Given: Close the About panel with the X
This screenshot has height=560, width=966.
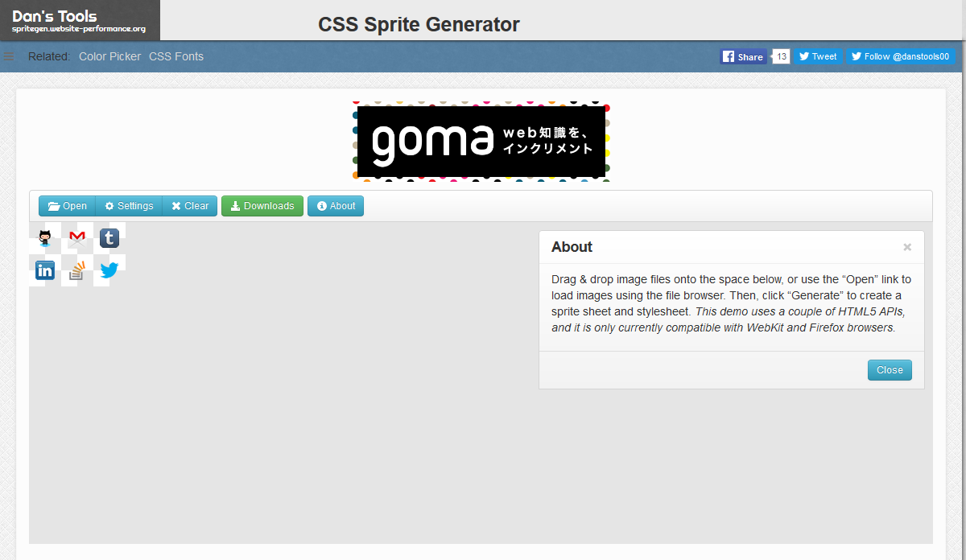Looking at the screenshot, I should [907, 247].
